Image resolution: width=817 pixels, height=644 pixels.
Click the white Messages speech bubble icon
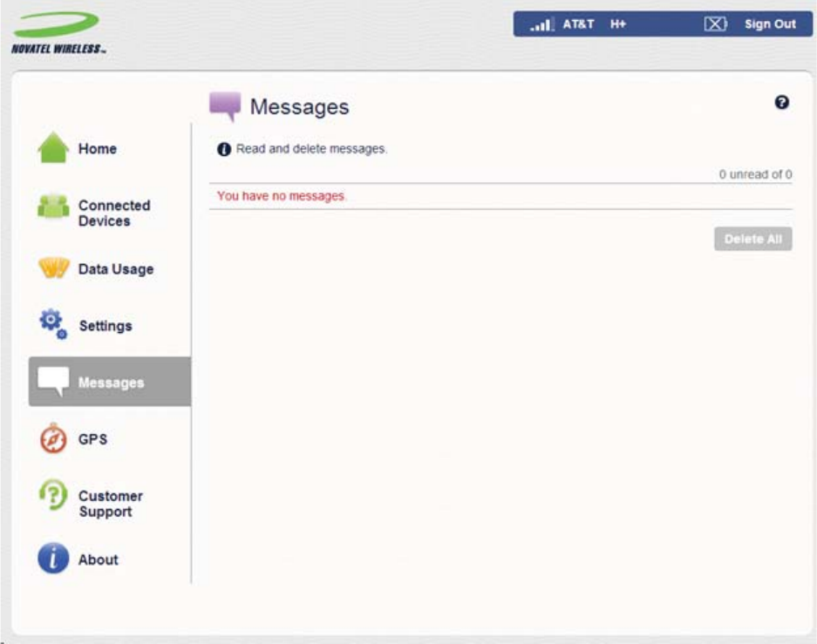pos(53,381)
